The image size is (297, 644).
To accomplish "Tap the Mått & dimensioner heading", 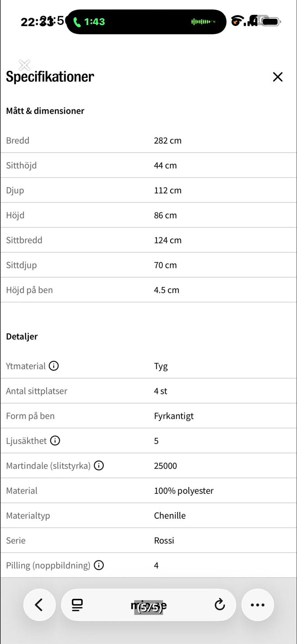I will coord(45,111).
